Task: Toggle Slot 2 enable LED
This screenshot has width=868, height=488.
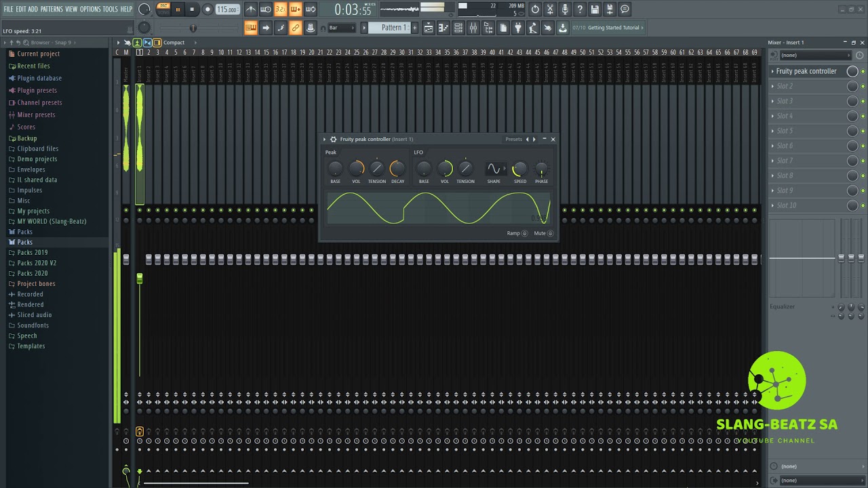Action: point(863,87)
